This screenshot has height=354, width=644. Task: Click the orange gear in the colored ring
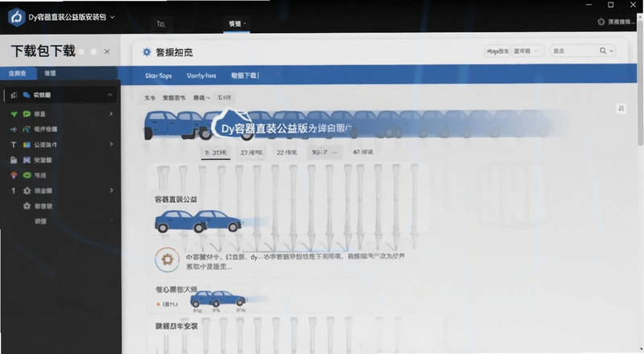pos(167,260)
